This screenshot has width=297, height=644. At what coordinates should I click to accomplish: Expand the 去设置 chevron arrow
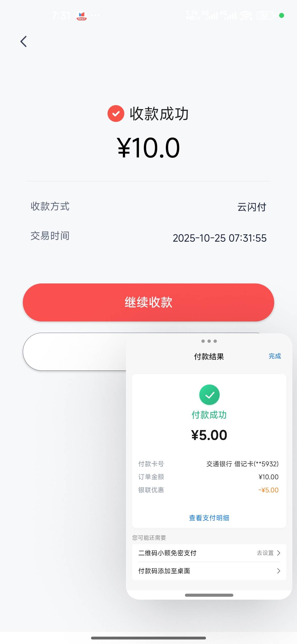(279, 553)
